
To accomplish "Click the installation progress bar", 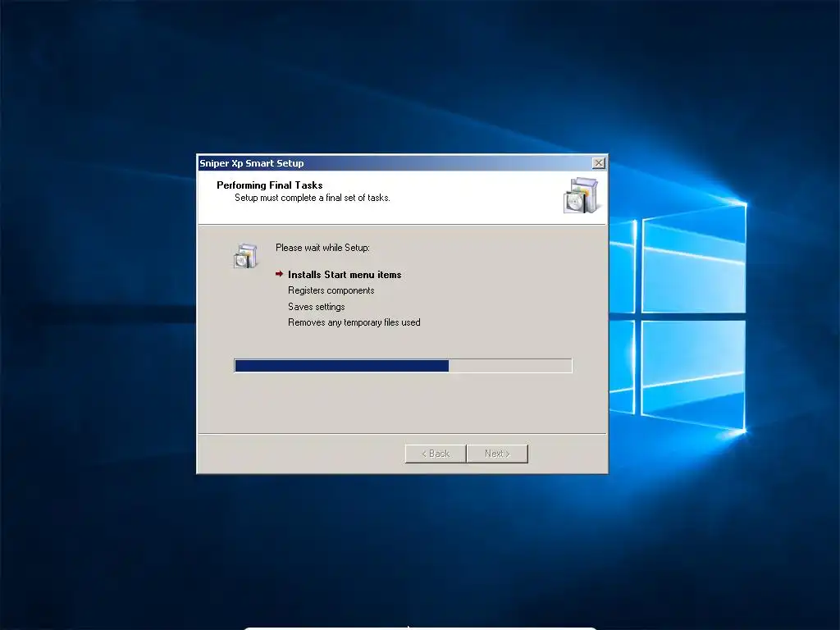I will (403, 366).
